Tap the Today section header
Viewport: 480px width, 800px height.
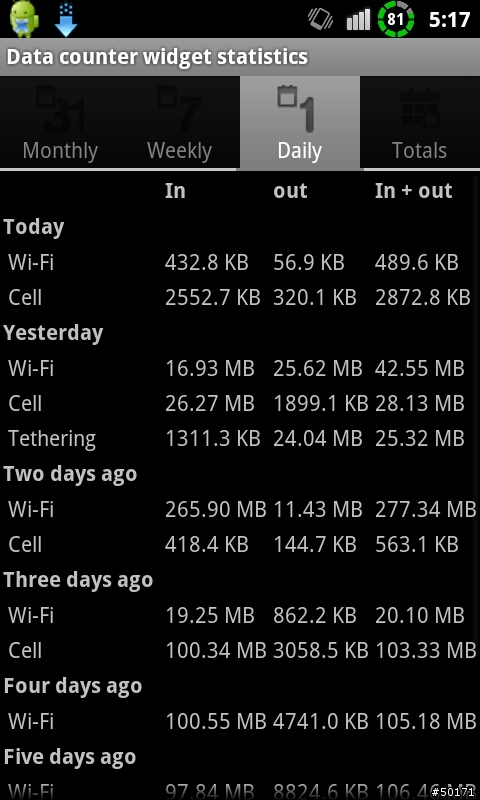tap(34, 227)
